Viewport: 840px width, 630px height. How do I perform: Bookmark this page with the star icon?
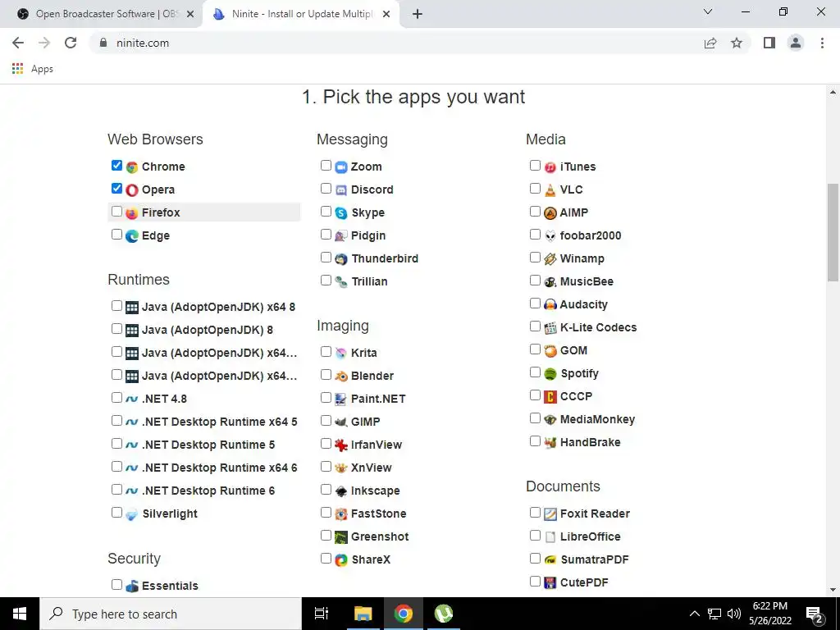pyautogui.click(x=737, y=43)
